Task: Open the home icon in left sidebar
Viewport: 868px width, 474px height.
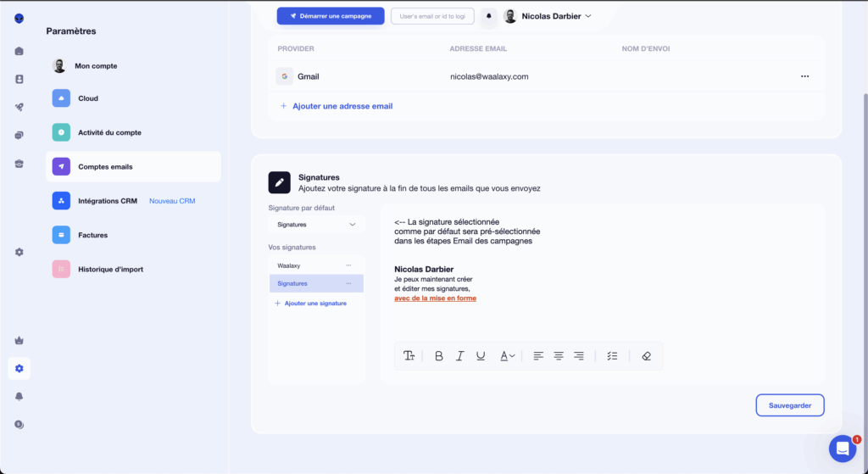Action: [x=19, y=52]
